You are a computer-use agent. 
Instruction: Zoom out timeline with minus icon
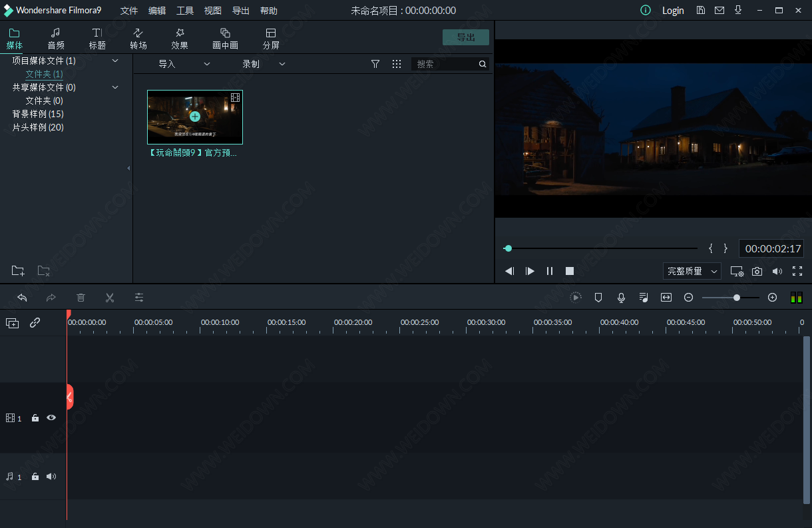689,298
